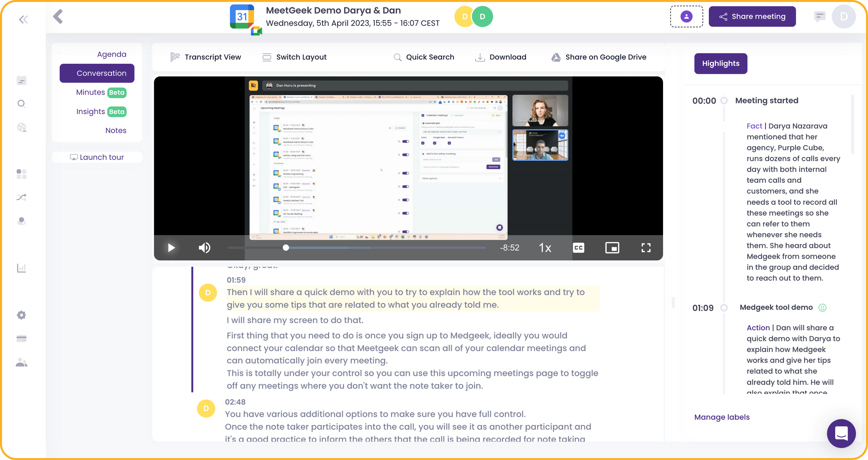Open the settings gear in the sidebar
868x460 pixels.
[x=21, y=315]
